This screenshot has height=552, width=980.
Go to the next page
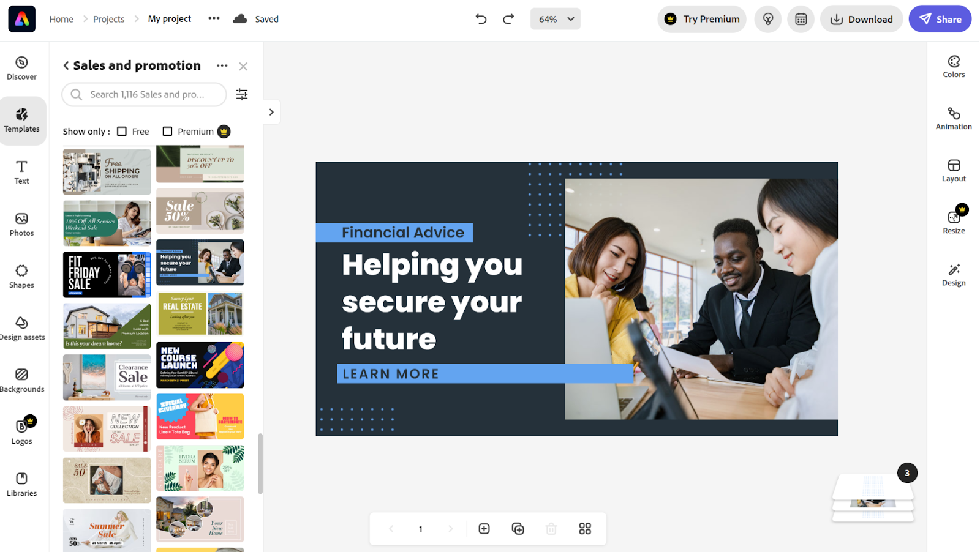click(451, 529)
